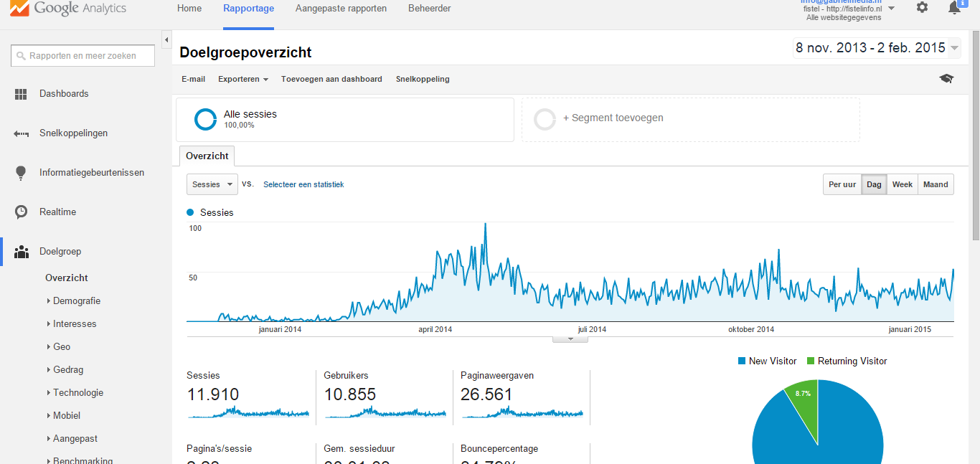
Task: Click the april 2014 axis label
Action: pos(435,330)
